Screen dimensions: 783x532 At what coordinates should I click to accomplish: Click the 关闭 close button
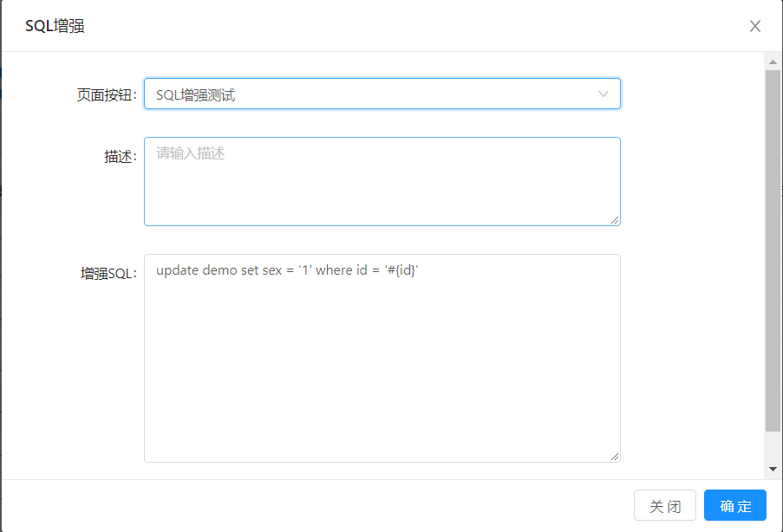(665, 505)
